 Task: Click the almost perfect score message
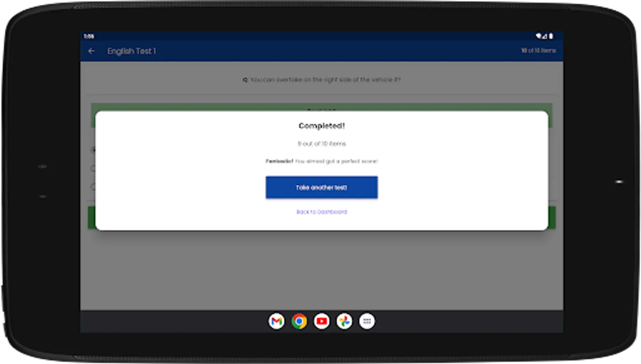click(322, 161)
